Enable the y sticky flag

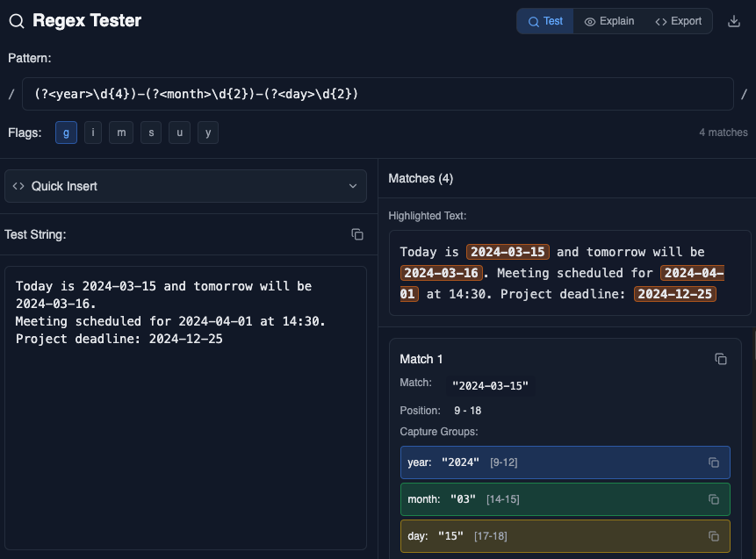click(x=208, y=133)
